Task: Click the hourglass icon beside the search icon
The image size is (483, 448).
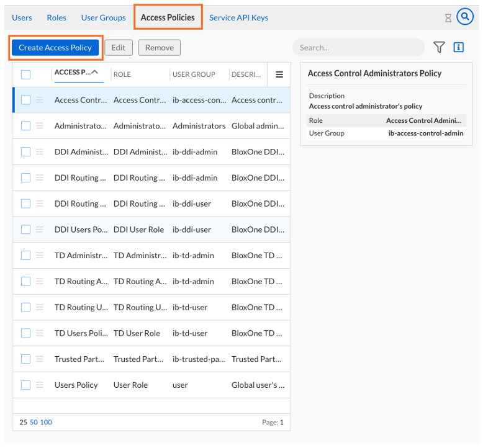Action: click(448, 18)
